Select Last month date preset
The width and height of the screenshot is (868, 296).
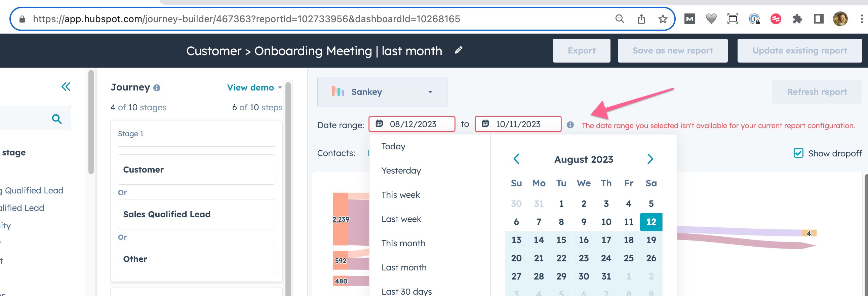[x=404, y=267]
